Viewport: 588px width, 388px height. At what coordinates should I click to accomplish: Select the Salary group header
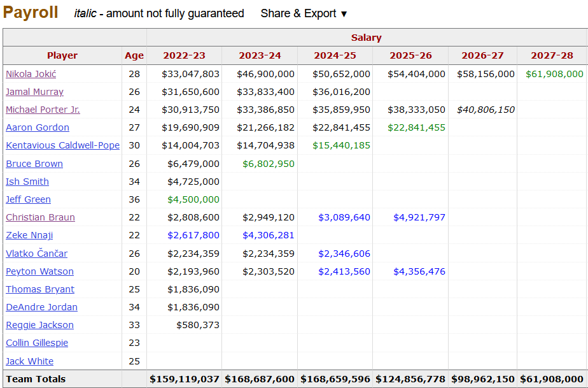click(367, 38)
